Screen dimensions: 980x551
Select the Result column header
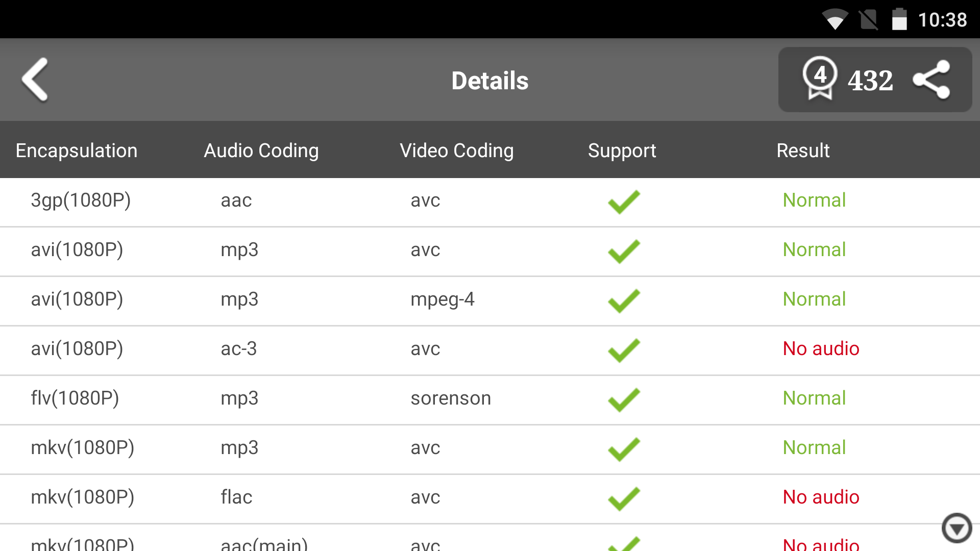coord(803,151)
